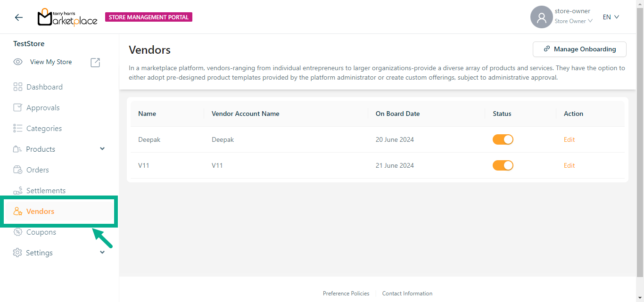The image size is (644, 302).
Task: Edit the Deepak vendor row
Action: (x=569, y=139)
